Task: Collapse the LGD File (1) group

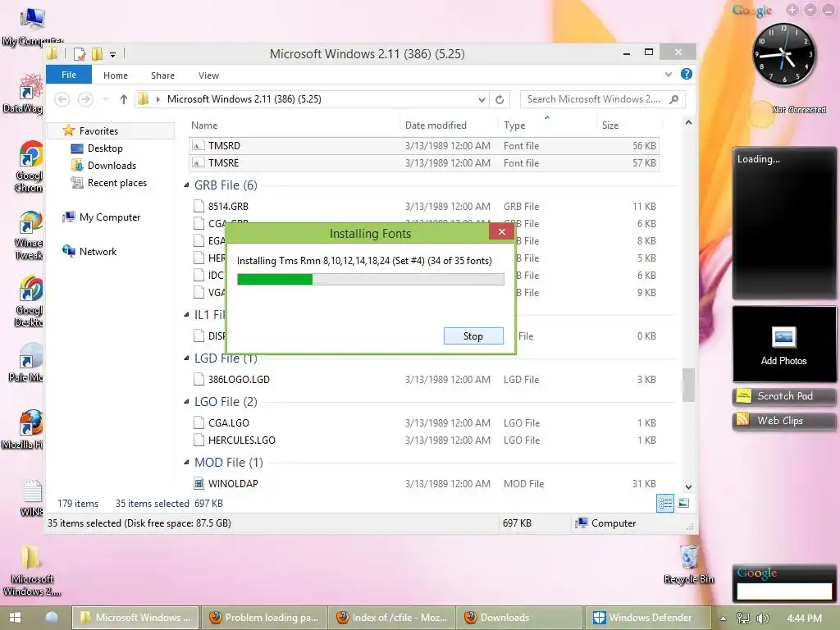Action: point(186,358)
